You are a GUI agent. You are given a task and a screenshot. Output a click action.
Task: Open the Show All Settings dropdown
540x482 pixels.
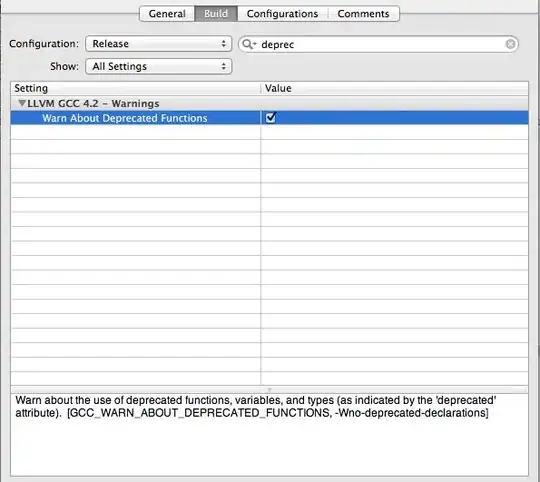[x=158, y=66]
